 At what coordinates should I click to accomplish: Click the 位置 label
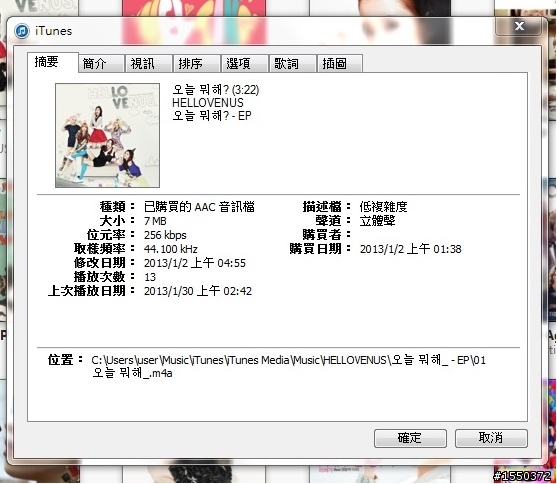66,360
